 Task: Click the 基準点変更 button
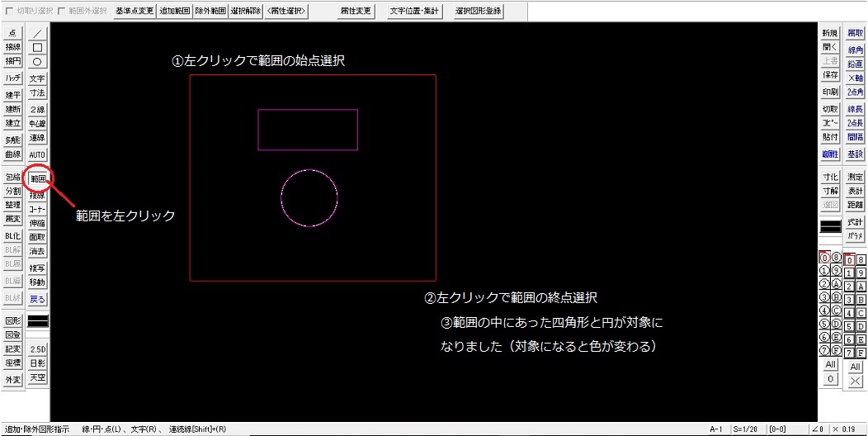[134, 12]
